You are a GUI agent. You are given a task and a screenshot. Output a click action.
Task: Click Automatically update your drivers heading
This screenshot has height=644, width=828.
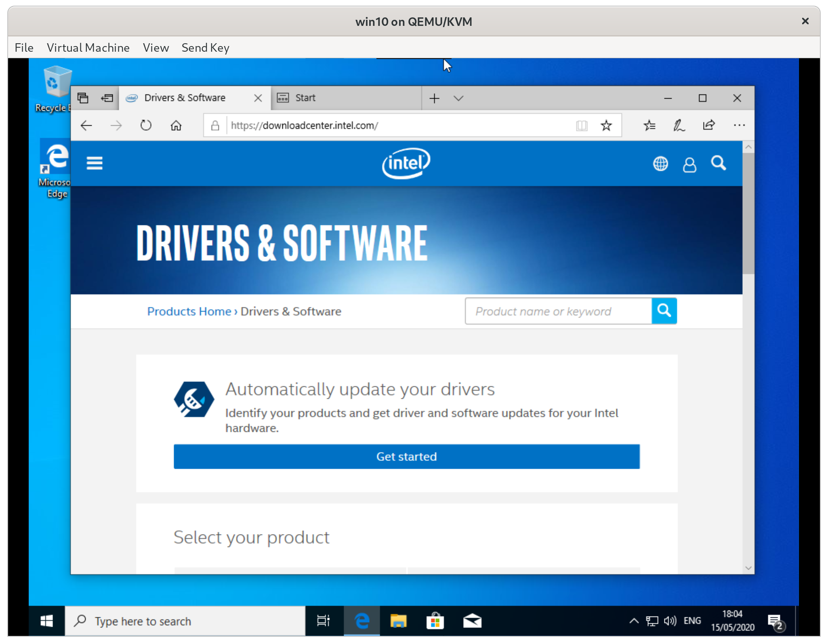click(360, 389)
